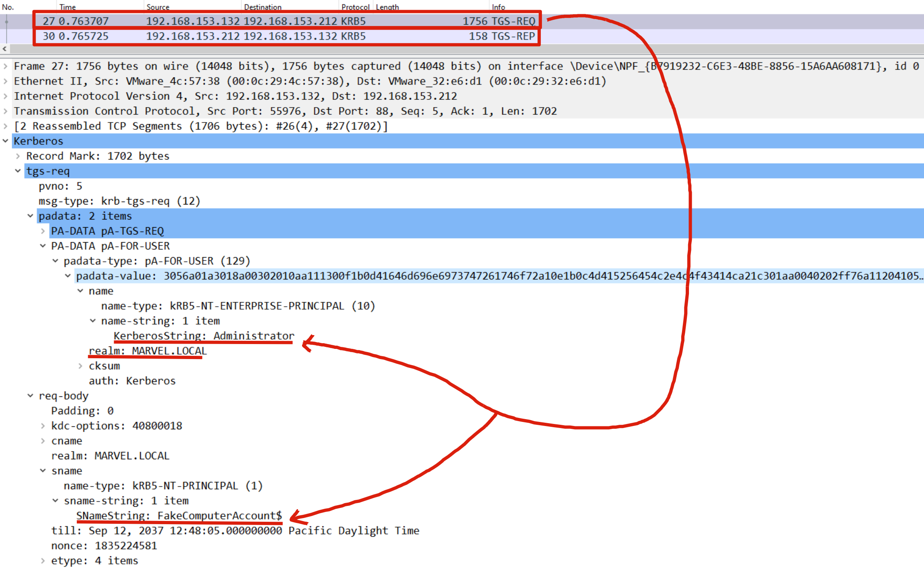Sort by the Source column header
The image size is (924, 568).
(x=158, y=7)
